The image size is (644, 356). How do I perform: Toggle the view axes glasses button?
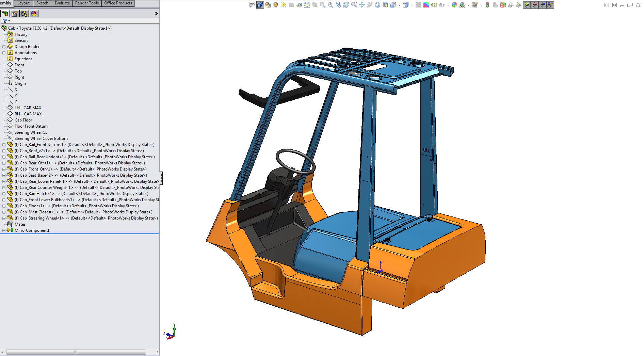pos(542,5)
